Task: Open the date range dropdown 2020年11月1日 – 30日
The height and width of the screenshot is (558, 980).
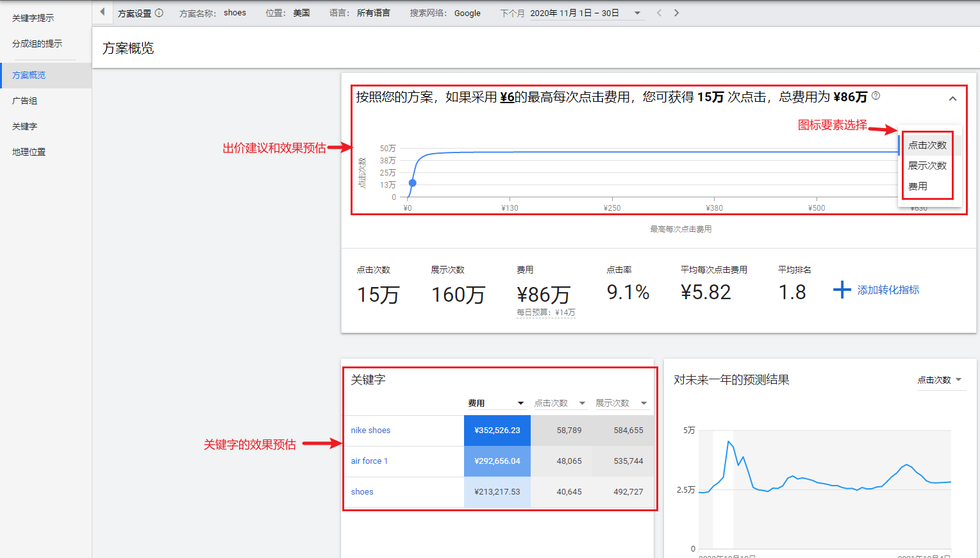Action: [x=586, y=13]
